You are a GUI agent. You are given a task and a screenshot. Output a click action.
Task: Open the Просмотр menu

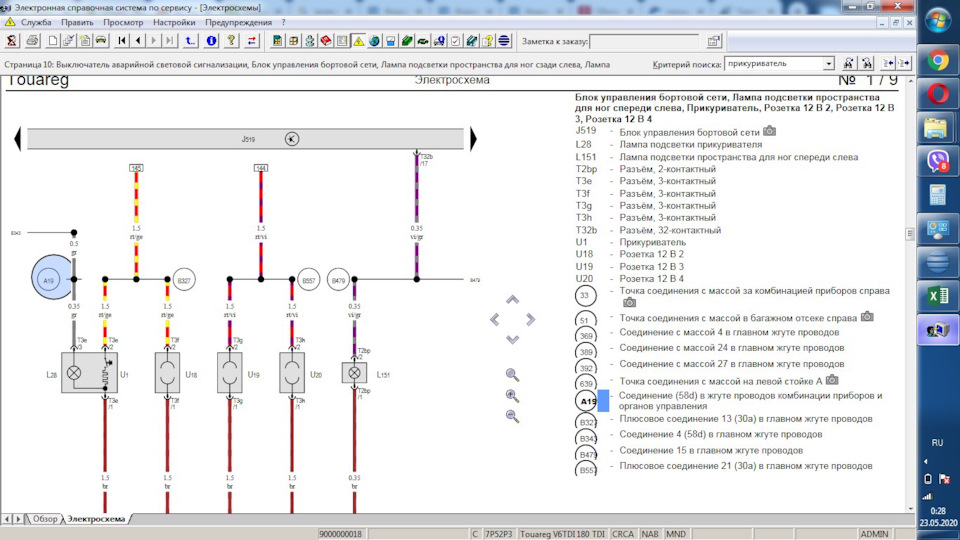[x=123, y=22]
